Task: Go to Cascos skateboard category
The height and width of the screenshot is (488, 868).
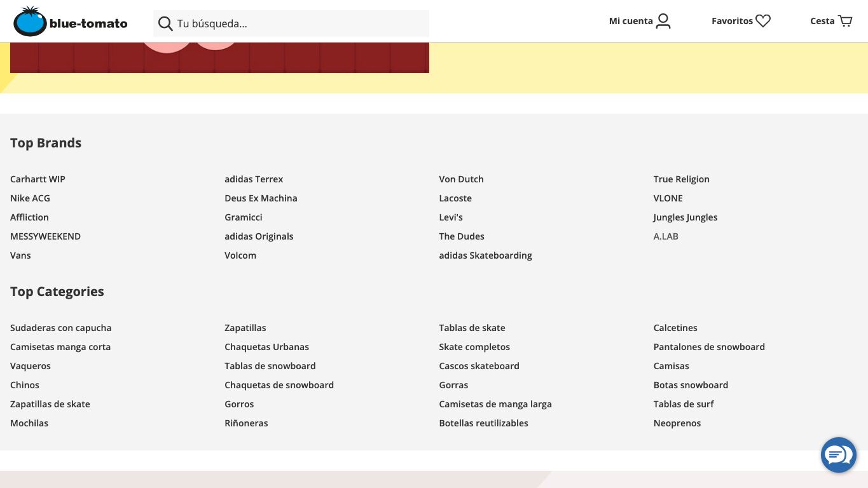Action: [x=479, y=366]
